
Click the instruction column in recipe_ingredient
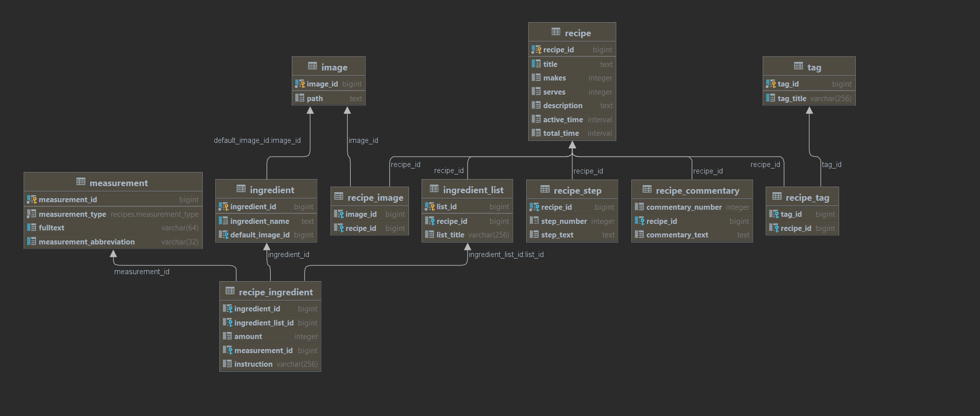[x=271, y=364]
